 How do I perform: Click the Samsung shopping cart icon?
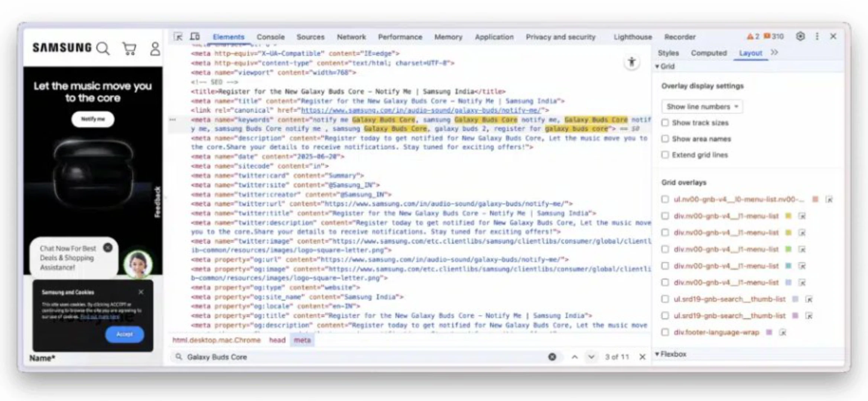pos(129,49)
